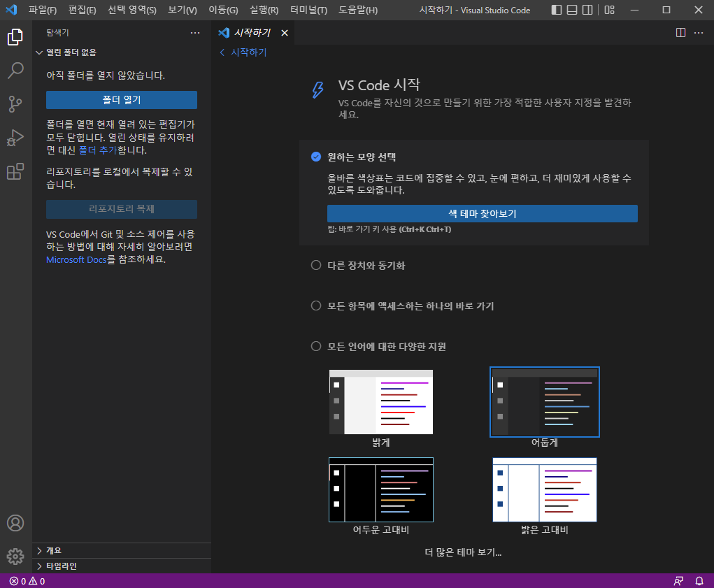Image resolution: width=714 pixels, height=588 pixels.
Task: Open the Extensions view
Action: click(15, 171)
